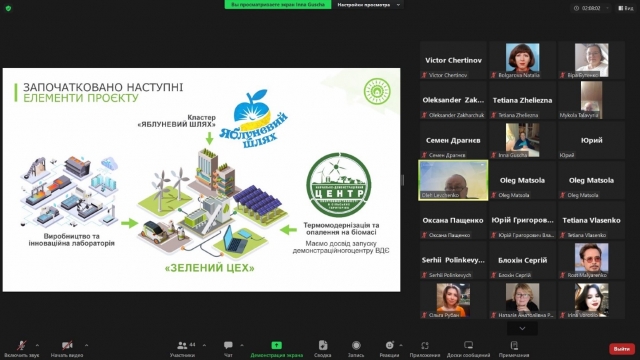The width and height of the screenshot is (640, 360).
Task: Open the Примечания notes icon
Action: [514, 345]
